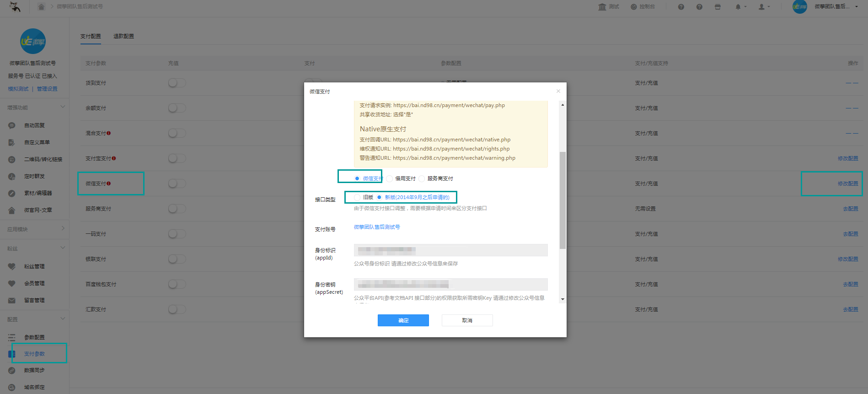Click the user profile icon in header
This screenshot has width=868, height=394.
click(761, 7)
